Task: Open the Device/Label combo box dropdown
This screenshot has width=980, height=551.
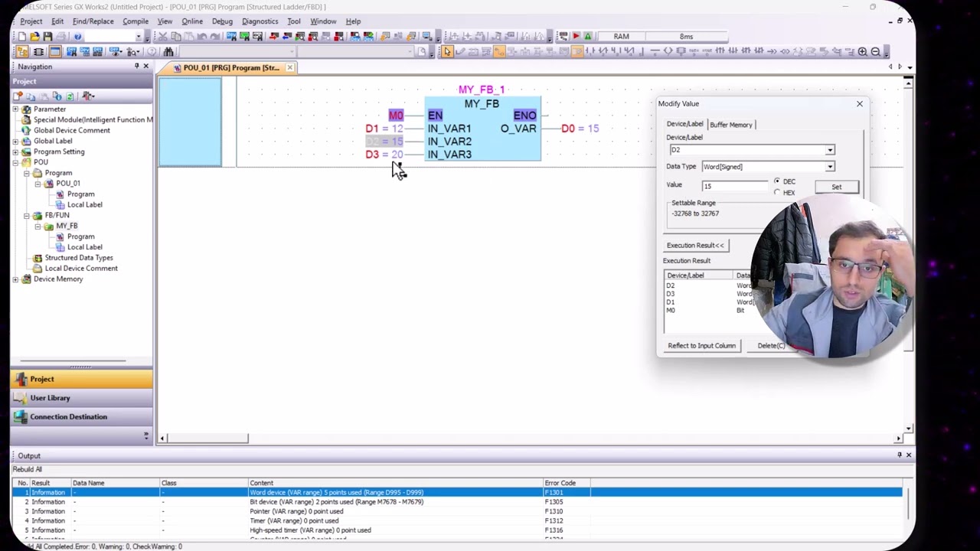Action: (830, 150)
